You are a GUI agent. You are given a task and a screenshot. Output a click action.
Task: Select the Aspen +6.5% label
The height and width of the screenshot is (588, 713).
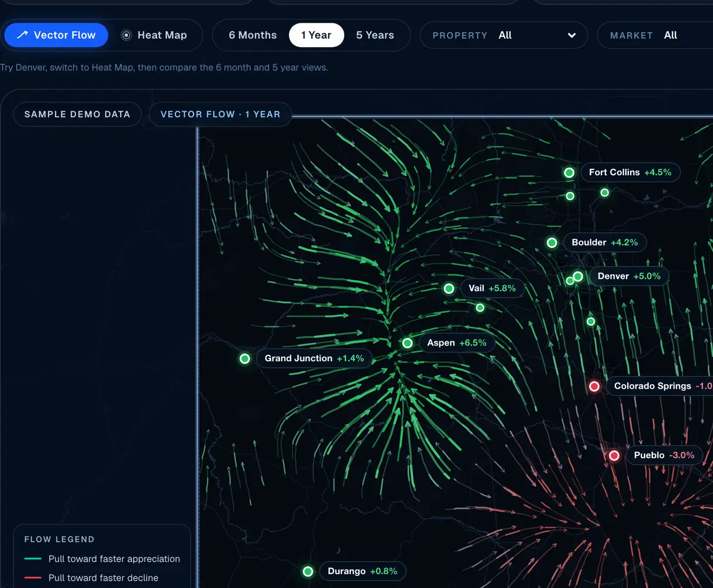[x=456, y=343]
